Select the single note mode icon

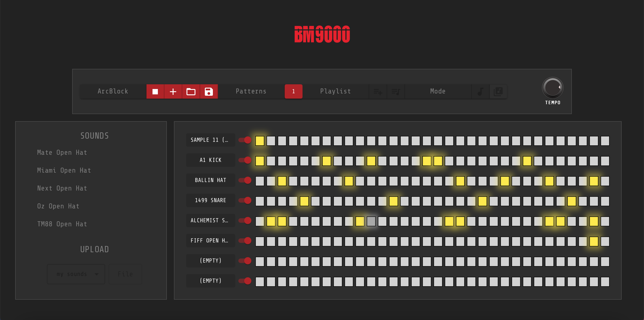[480, 91]
